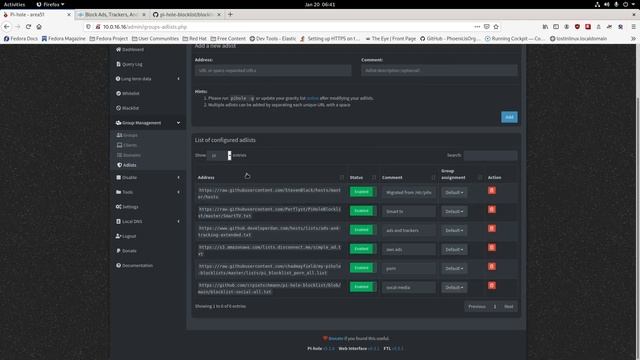
Task: Expand Long term data submenu
Action: pyautogui.click(x=148, y=79)
